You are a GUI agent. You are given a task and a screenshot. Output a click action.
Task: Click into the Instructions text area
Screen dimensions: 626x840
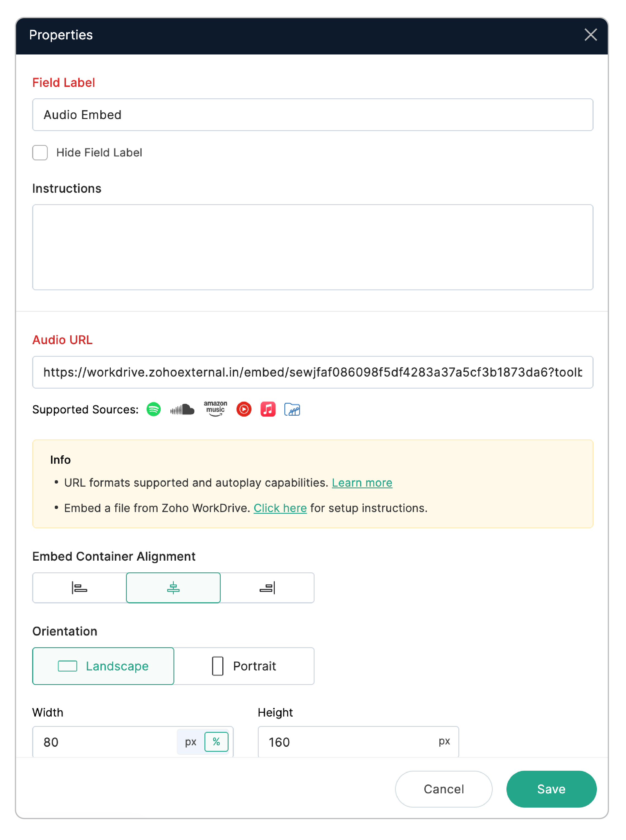tap(313, 247)
